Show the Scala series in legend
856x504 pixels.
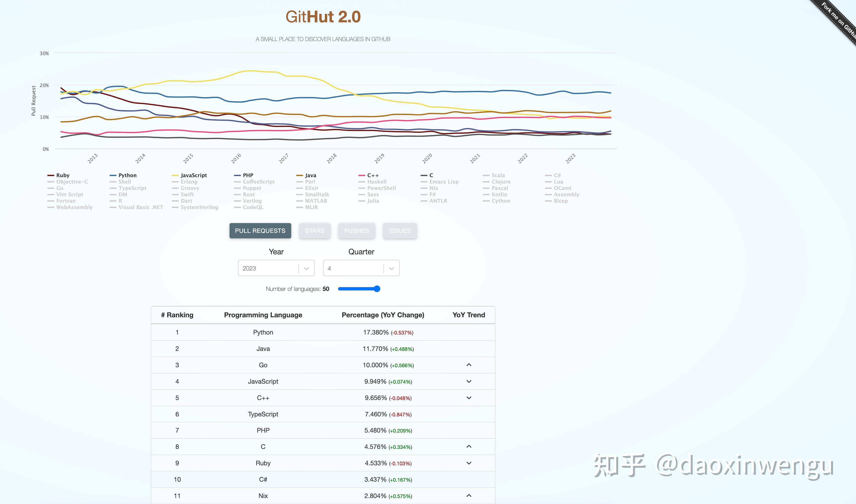tap(494, 175)
